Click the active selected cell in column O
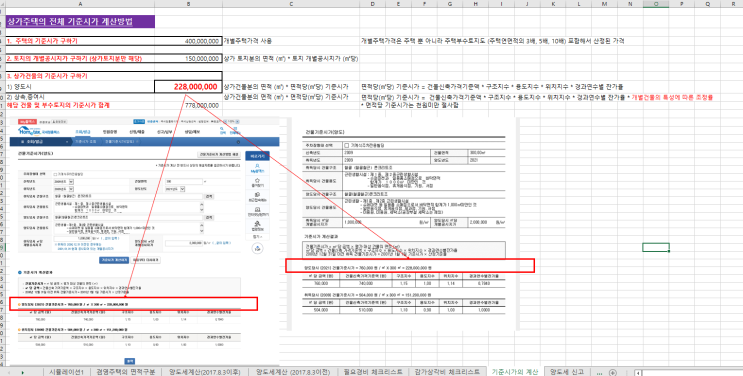Viewport: 743px width, 376px height. pos(656,247)
